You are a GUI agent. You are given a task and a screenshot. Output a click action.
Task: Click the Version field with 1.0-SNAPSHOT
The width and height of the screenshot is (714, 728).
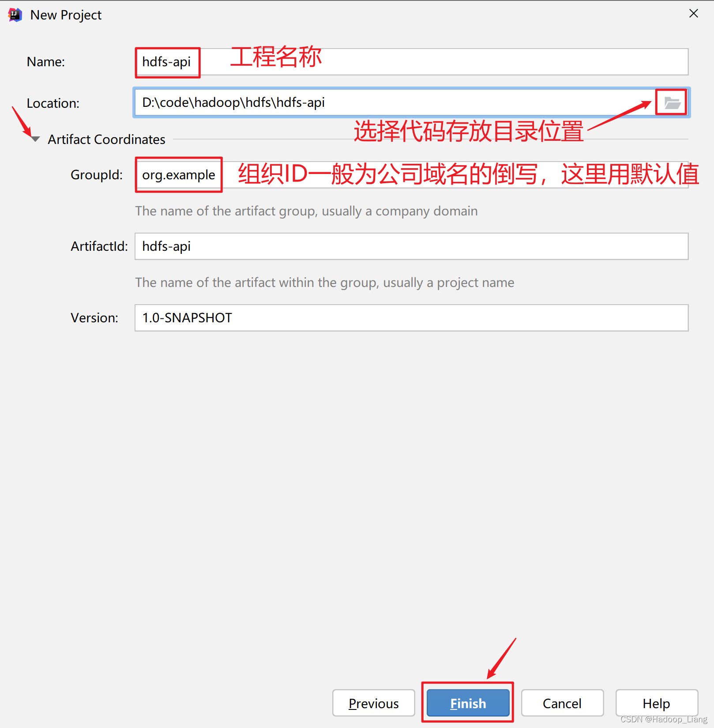pos(411,318)
